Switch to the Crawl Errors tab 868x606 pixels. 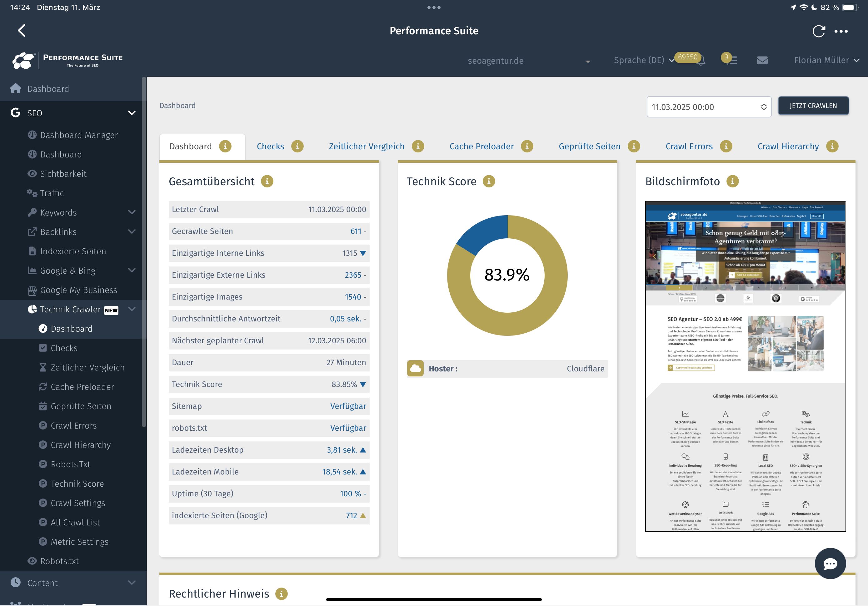689,146
